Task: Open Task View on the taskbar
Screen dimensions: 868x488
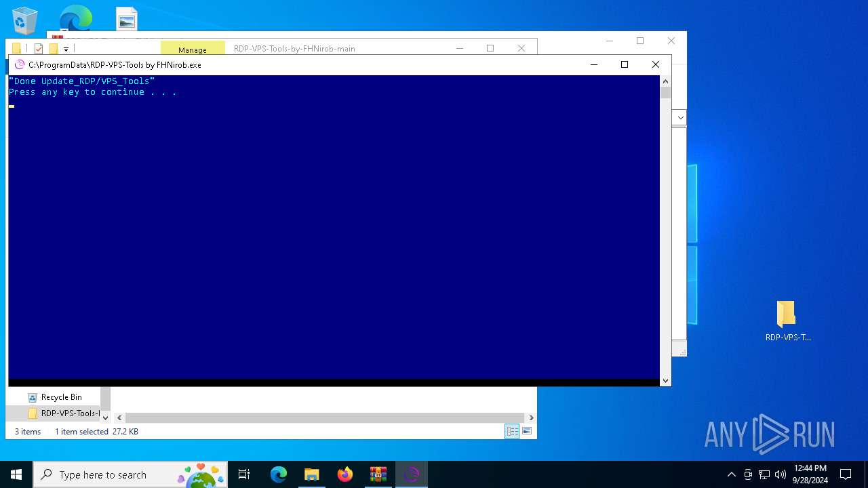Action: coord(244,474)
